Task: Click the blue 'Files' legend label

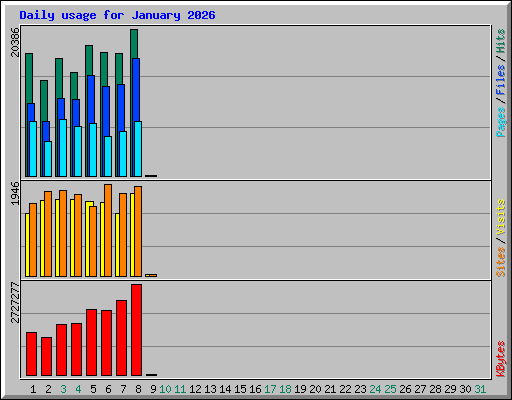Action: point(500,79)
